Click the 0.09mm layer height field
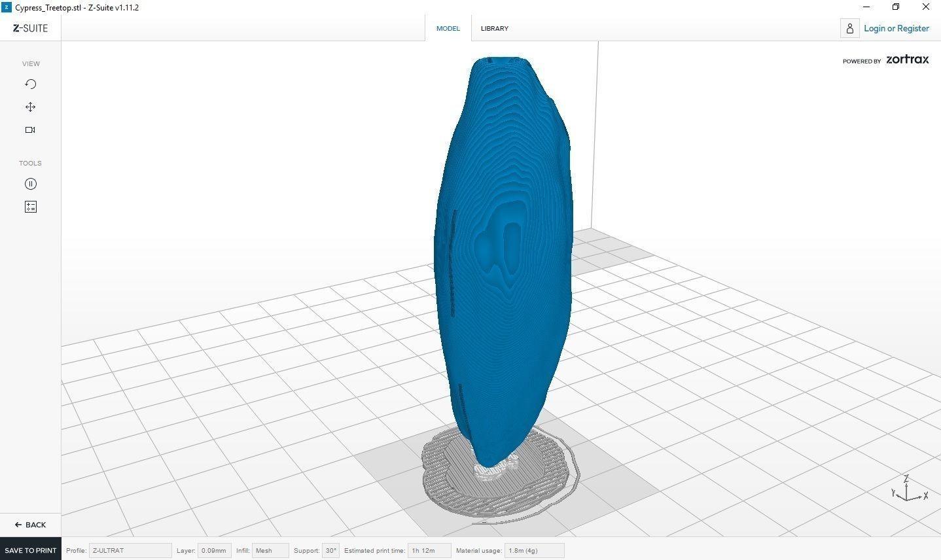 tap(214, 550)
